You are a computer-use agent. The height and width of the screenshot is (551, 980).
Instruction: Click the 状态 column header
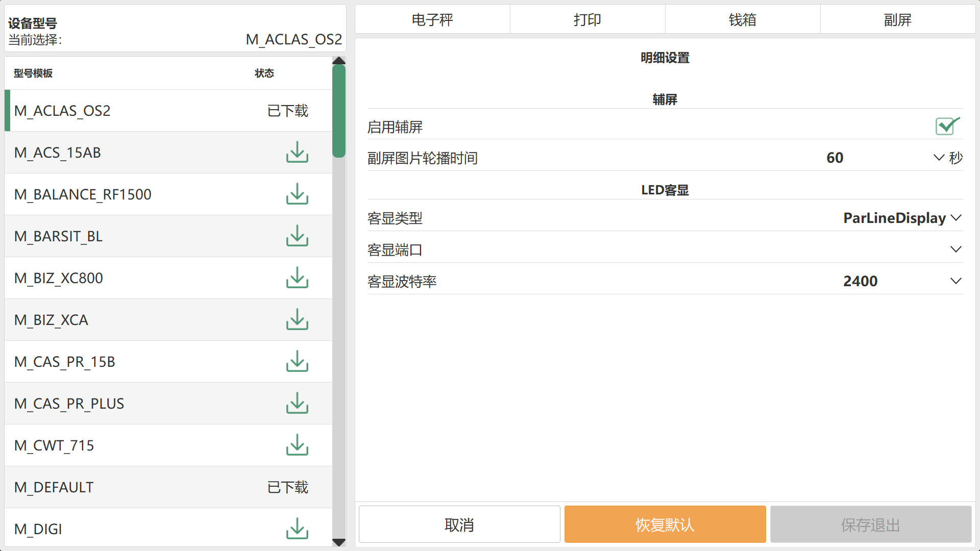tap(264, 73)
